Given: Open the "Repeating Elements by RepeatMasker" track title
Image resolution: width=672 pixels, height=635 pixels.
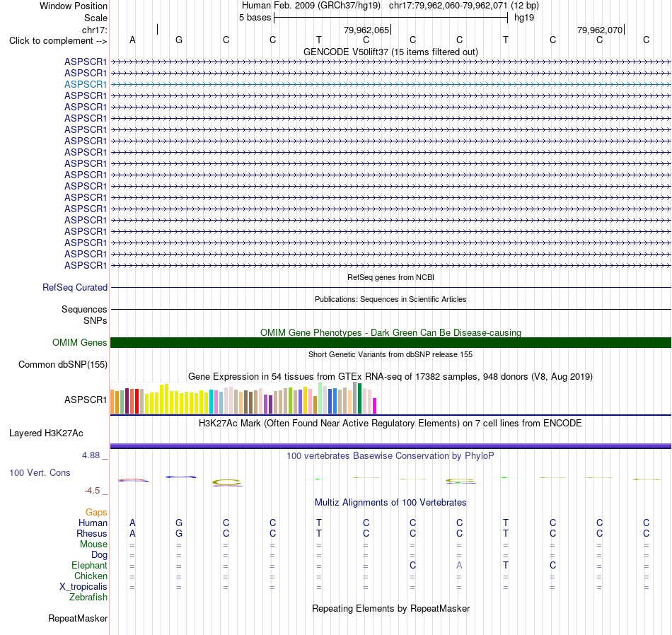Looking at the screenshot, I should [x=390, y=608].
